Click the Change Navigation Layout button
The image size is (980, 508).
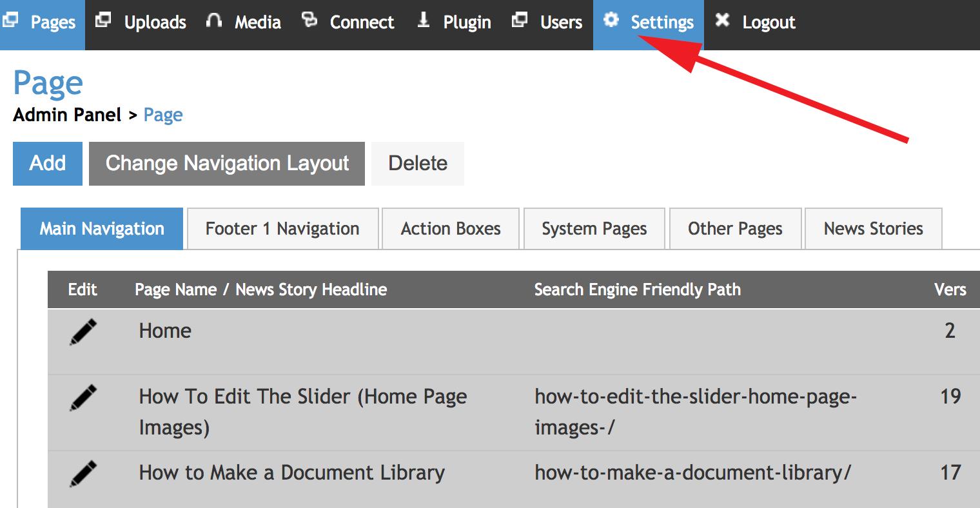click(227, 164)
